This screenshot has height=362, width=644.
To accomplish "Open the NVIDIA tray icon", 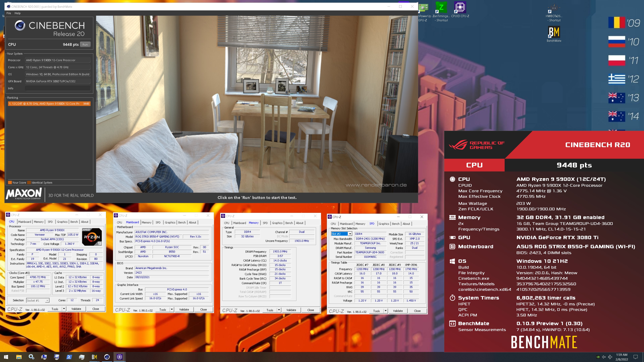I will (598, 357).
